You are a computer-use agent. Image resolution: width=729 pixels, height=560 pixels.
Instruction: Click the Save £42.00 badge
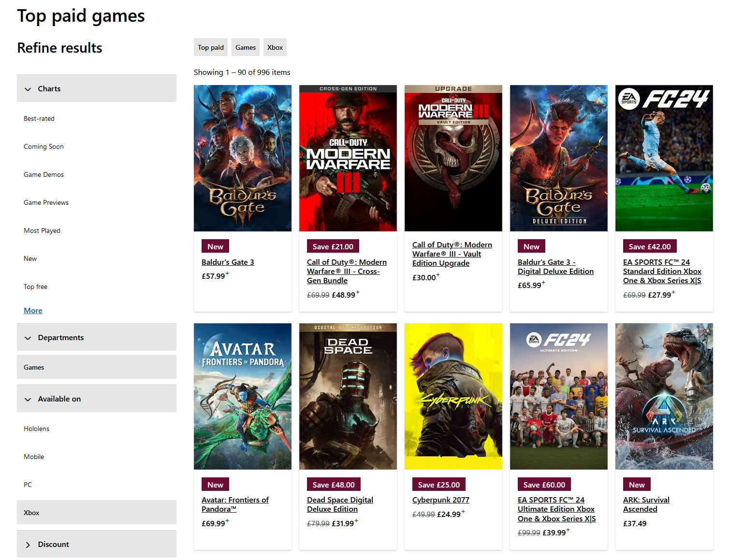point(650,246)
